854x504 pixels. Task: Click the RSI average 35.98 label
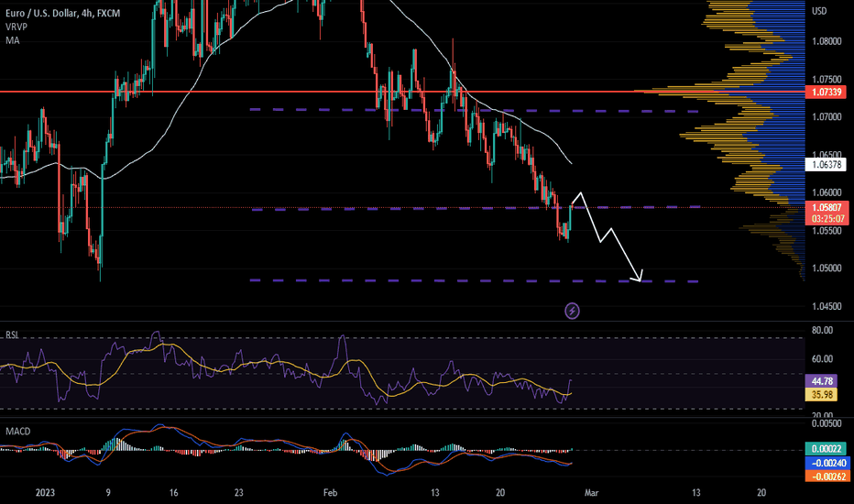tap(821, 394)
